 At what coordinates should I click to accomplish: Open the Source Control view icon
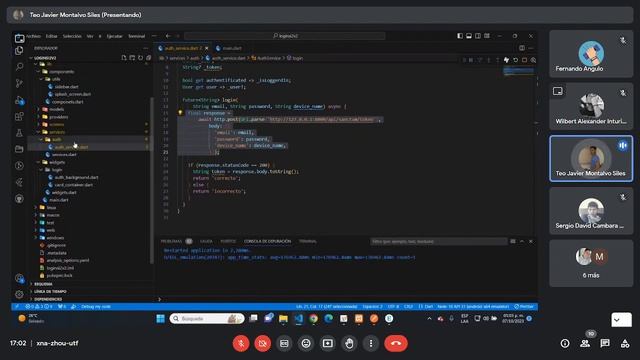click(19, 83)
